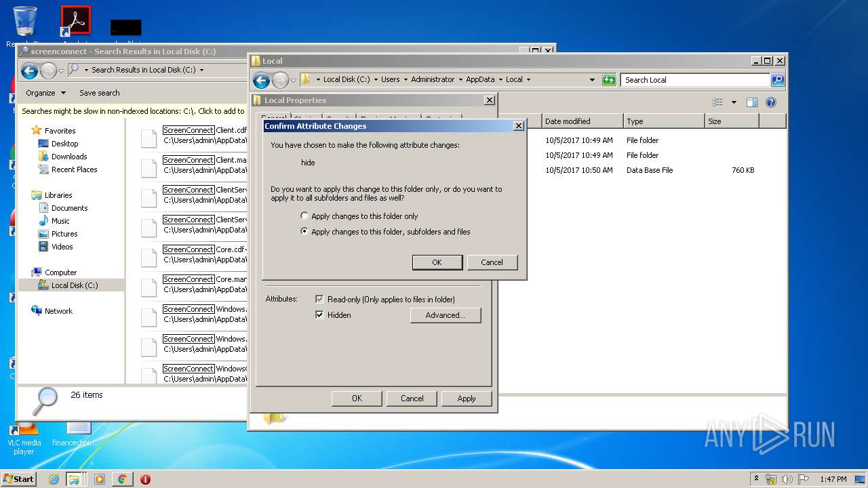Click AppData breadcrumb in address bar
This screenshot has width=868, height=488.
tap(480, 79)
